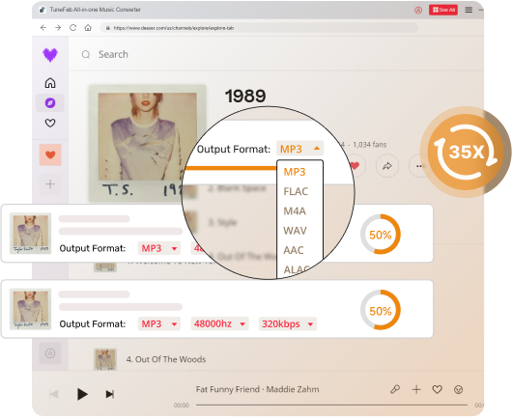
Task: Reload the page with refresh icon
Action: click(x=73, y=28)
